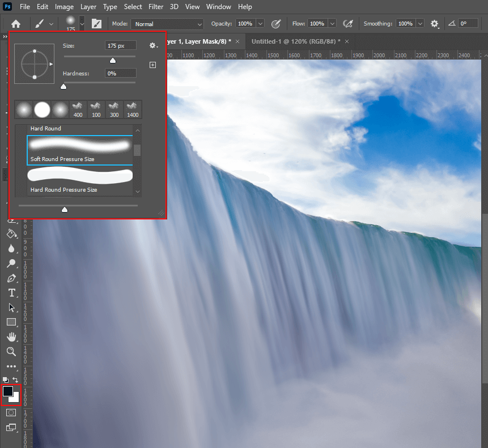Create new brush preset with plus icon
488x448 pixels.
[x=152, y=65]
